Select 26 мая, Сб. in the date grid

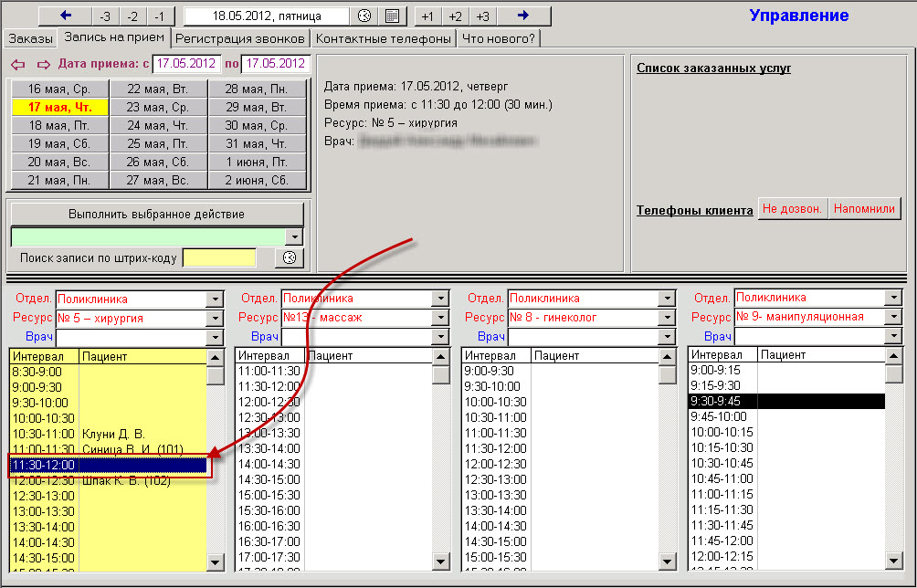click(x=158, y=162)
